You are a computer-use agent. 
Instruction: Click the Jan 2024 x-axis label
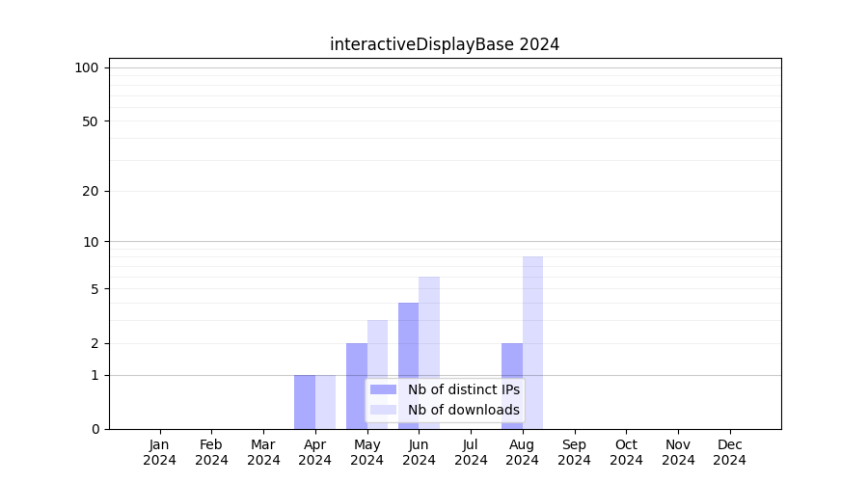160,452
